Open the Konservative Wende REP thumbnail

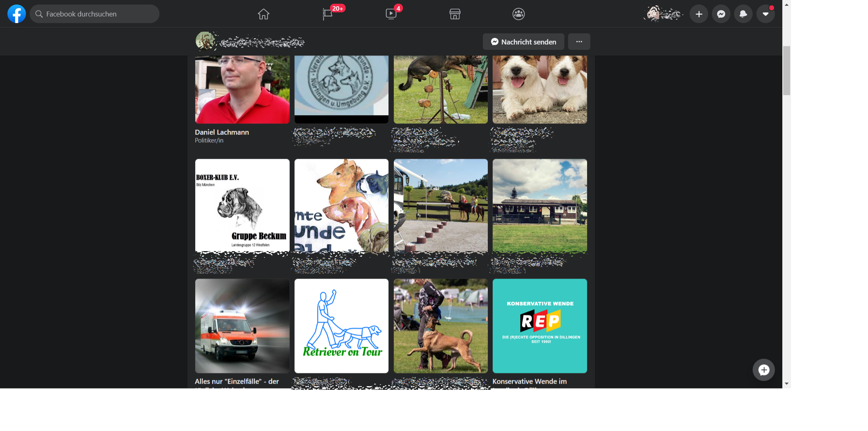540,326
